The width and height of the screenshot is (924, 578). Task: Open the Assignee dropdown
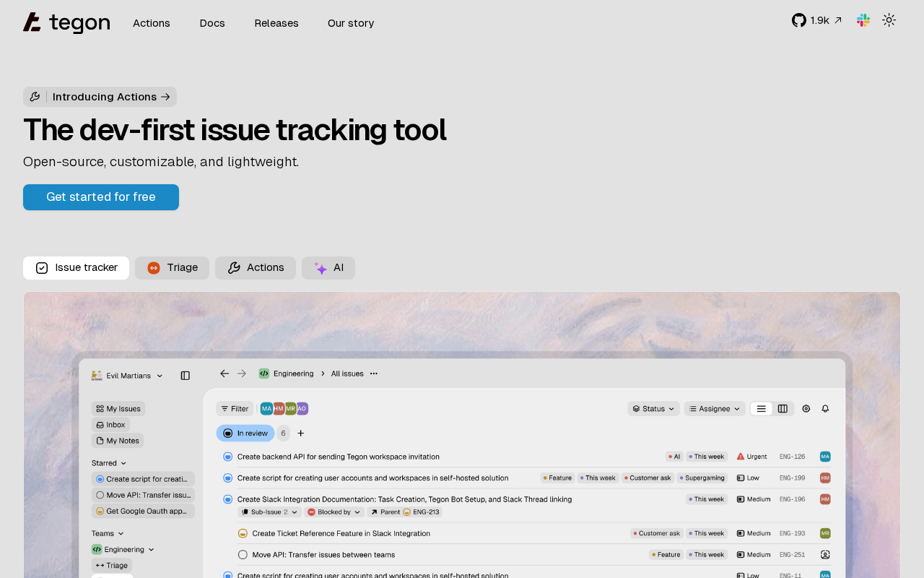click(715, 409)
